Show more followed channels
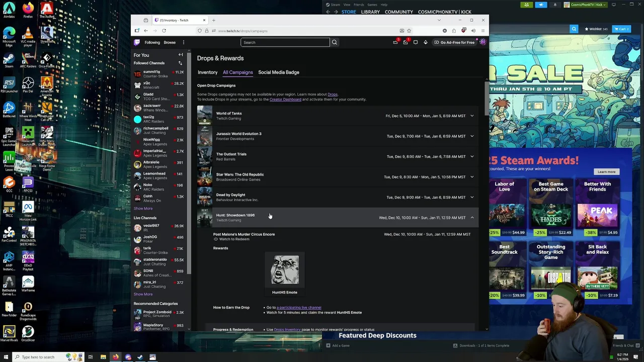Screen dimensions: 644x362 point(143,208)
